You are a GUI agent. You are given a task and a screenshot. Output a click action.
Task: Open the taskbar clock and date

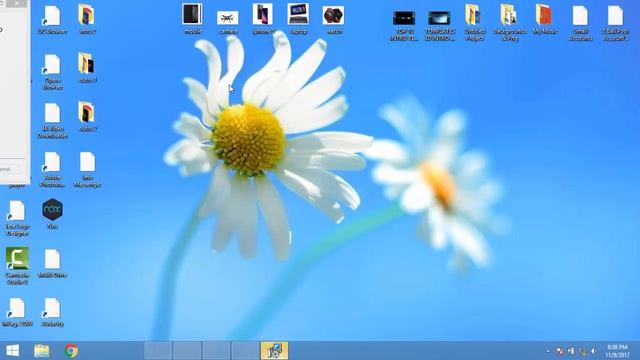617,351
